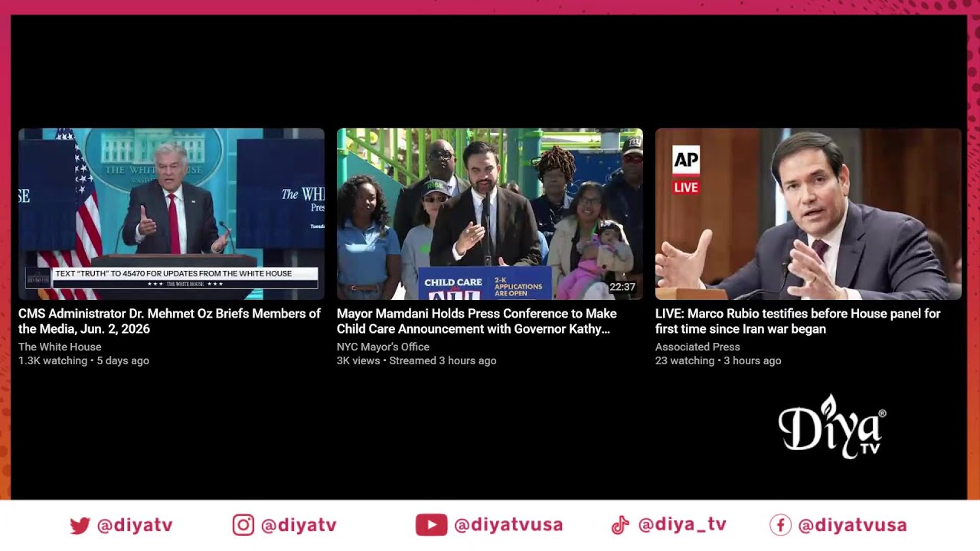Visit The White House channel
The width and height of the screenshot is (980, 551).
click(60, 347)
